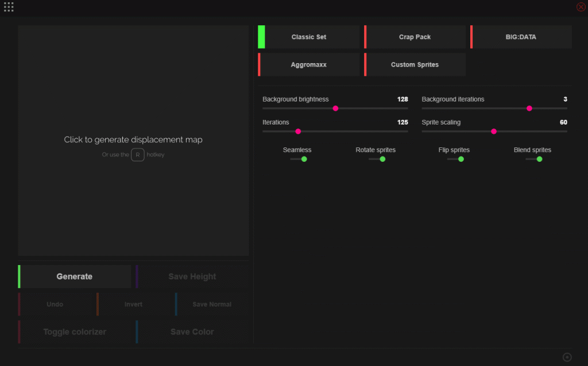Click the Background brightness slider handle
The height and width of the screenshot is (366, 588).
click(335, 108)
